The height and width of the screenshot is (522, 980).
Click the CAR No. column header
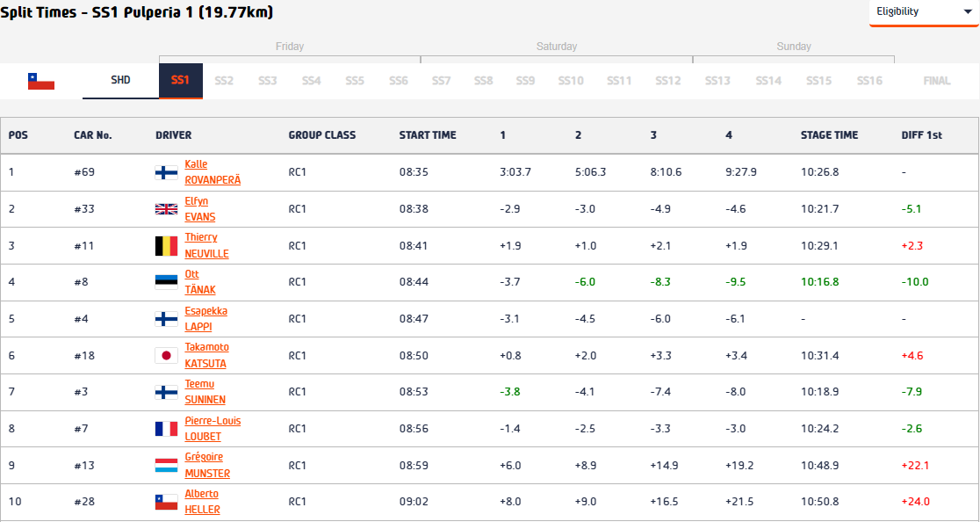point(92,135)
